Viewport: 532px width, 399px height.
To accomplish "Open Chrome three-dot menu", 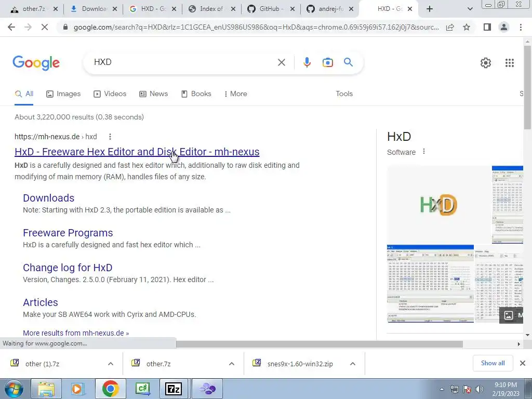I will [x=521, y=27].
